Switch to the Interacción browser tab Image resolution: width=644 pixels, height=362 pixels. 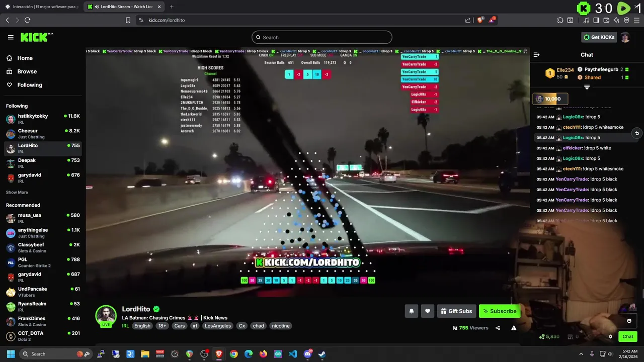pos(41,7)
